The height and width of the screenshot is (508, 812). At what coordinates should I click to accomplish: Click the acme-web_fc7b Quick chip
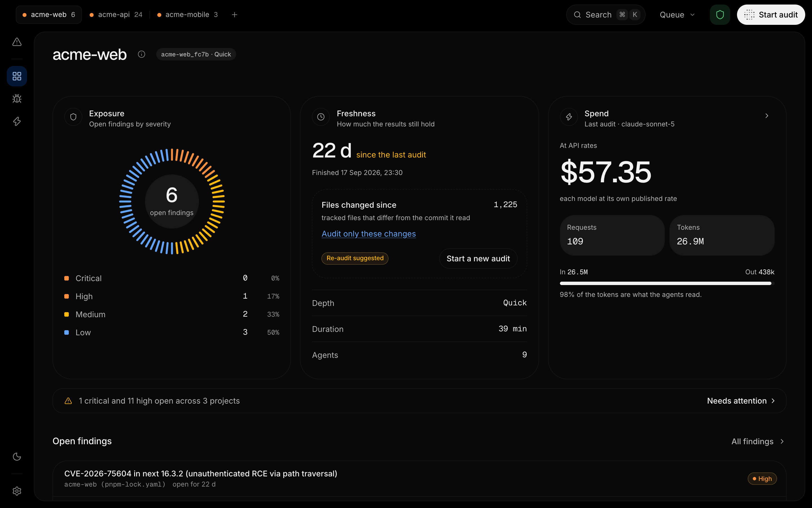tap(196, 54)
